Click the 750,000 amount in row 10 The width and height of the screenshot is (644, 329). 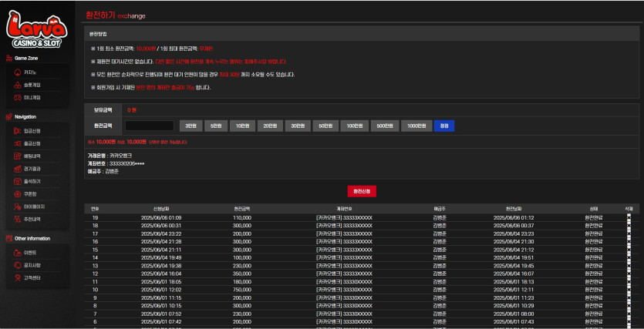click(242, 290)
